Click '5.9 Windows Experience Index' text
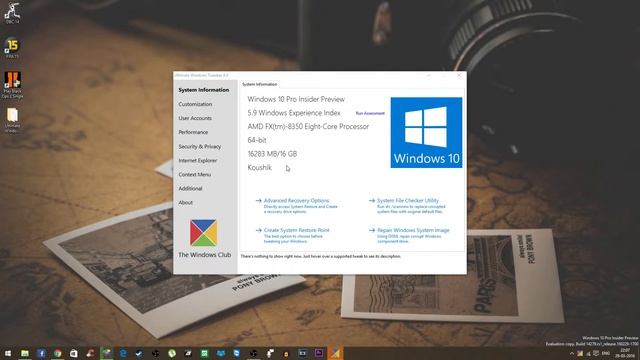640x360 pixels. click(x=294, y=113)
